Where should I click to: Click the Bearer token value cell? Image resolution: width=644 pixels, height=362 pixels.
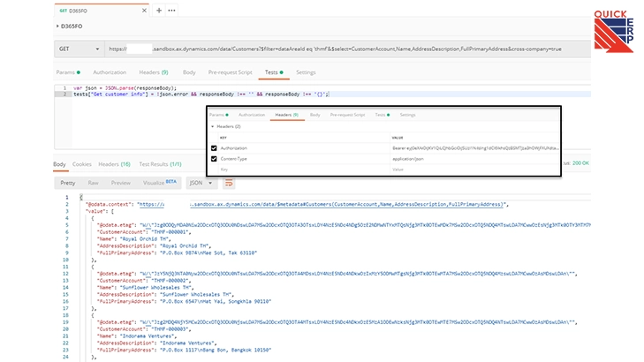(x=474, y=148)
